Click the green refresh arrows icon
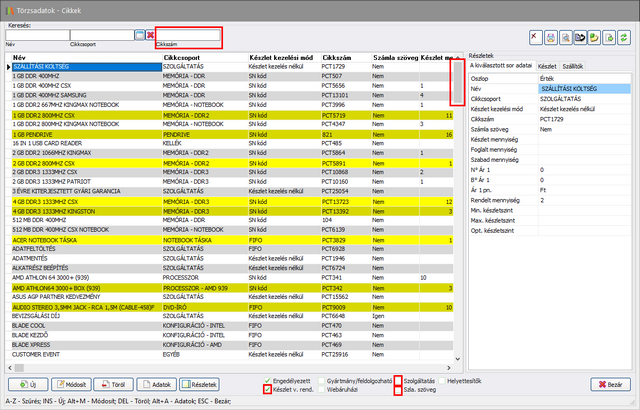The width and height of the screenshot is (640, 410). click(x=623, y=36)
